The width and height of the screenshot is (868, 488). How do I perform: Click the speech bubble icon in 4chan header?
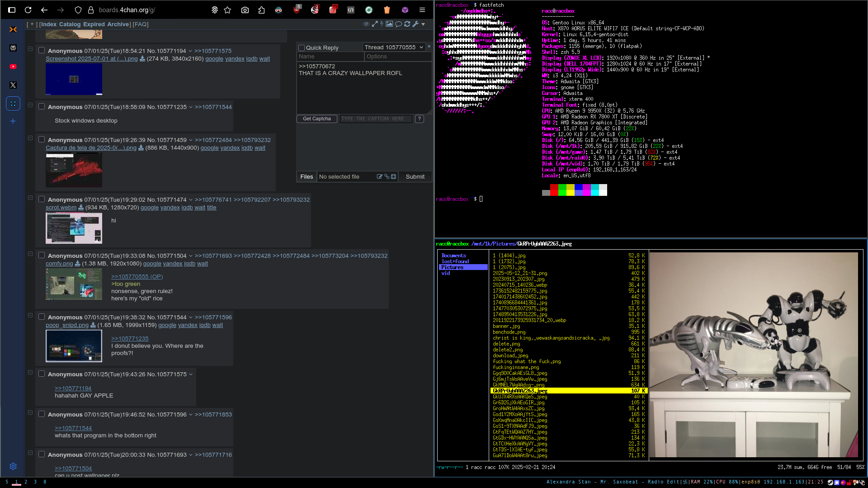click(398, 24)
